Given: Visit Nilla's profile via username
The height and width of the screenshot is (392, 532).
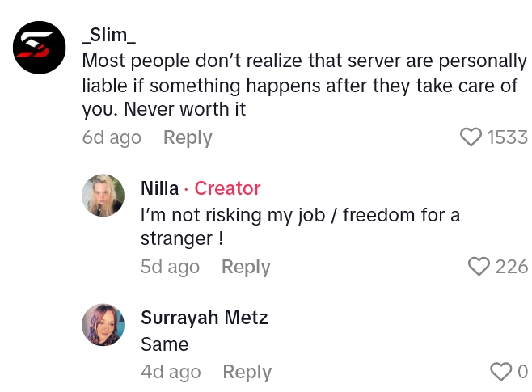Looking at the screenshot, I should point(159,188).
